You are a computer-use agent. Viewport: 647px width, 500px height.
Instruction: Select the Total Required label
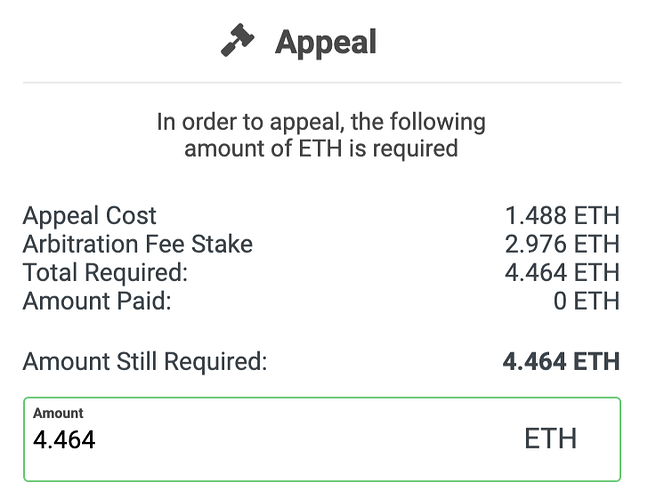[x=105, y=272]
